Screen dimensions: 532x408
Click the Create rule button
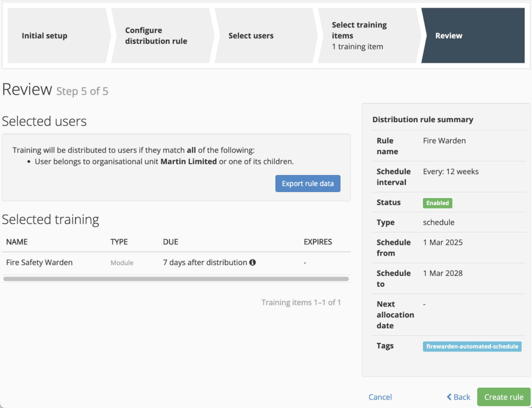tap(504, 397)
